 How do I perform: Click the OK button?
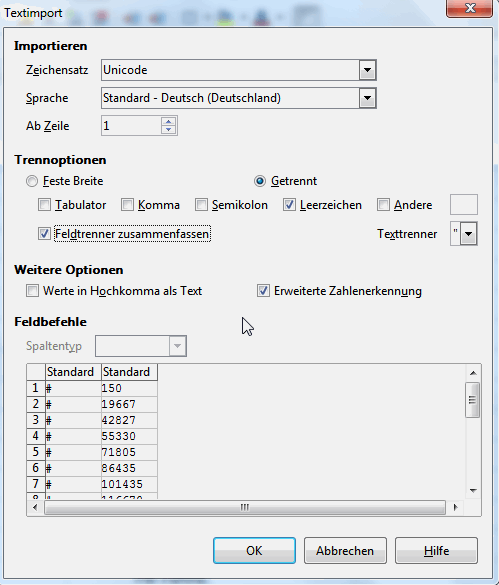[x=254, y=551]
